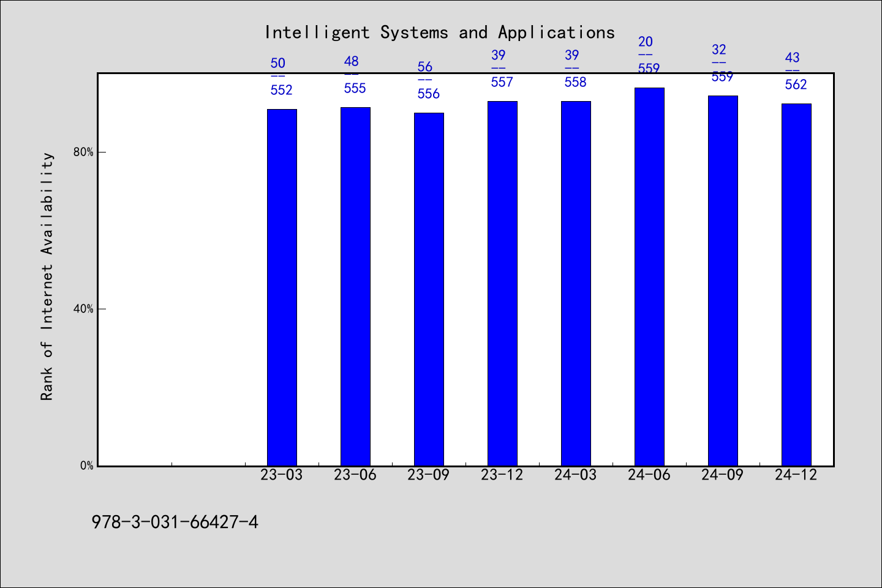Click the rank 50 above 23-03 bar
The height and width of the screenshot is (588, 882).
point(278,63)
